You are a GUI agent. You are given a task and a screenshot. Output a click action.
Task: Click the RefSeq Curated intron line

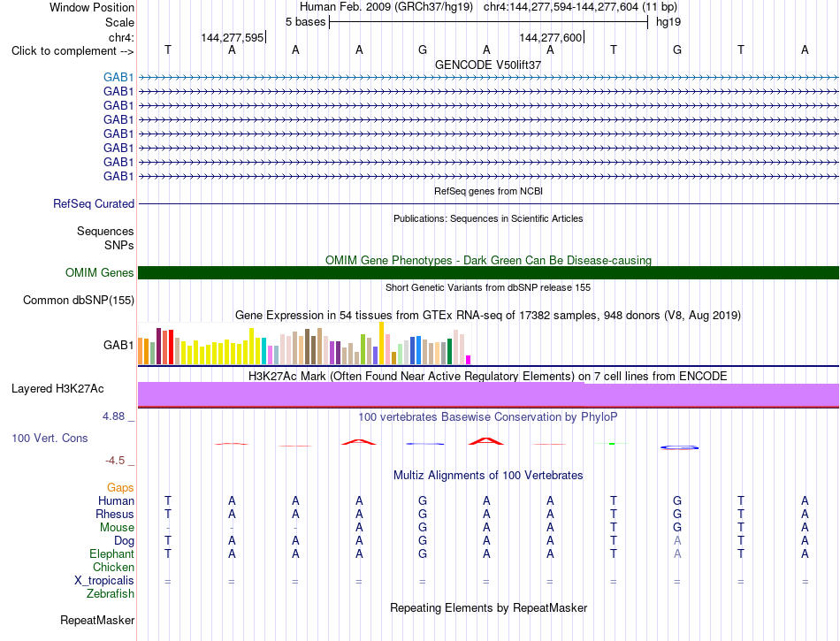click(x=489, y=203)
